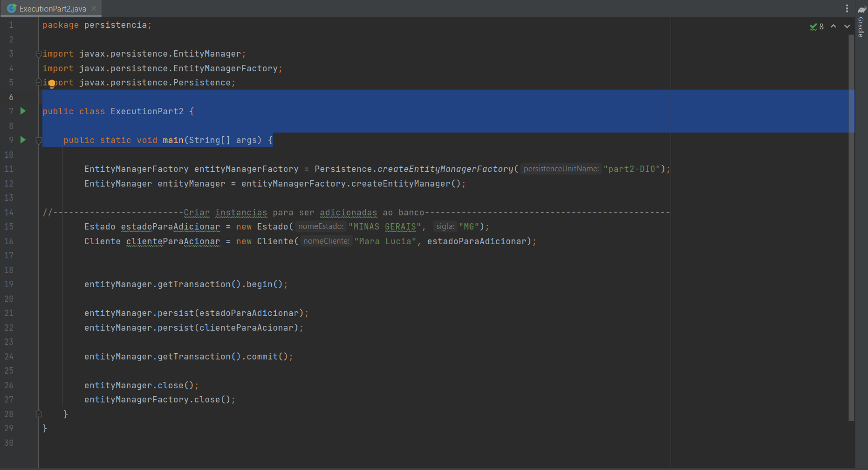Click the createEntityManagerFactory method call

pos(445,169)
